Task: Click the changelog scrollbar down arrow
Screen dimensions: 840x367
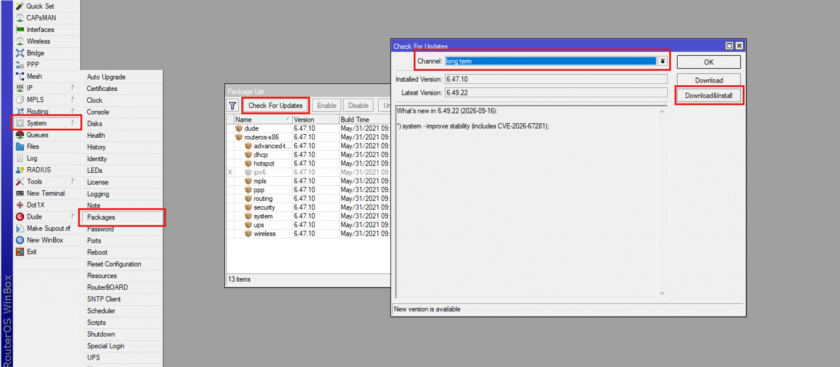Action: [662, 293]
